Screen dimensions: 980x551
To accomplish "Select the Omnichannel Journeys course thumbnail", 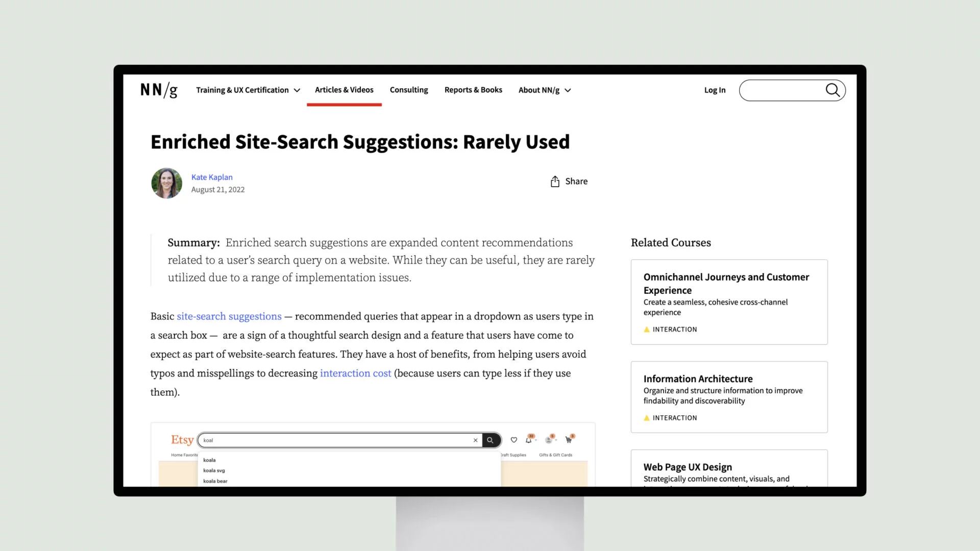I will (x=729, y=302).
